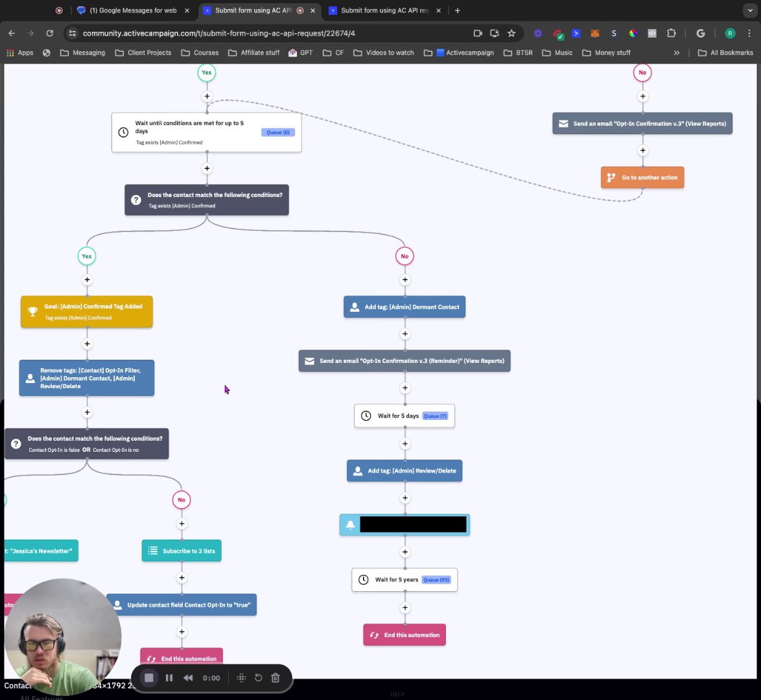Close the Google Messages for web tab
Viewport: 761px width, 700px height.
(187, 10)
